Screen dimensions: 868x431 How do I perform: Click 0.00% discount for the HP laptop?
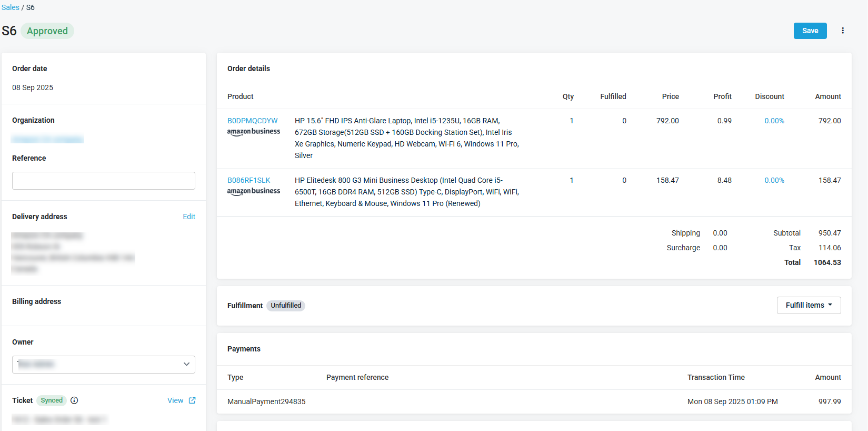point(774,121)
